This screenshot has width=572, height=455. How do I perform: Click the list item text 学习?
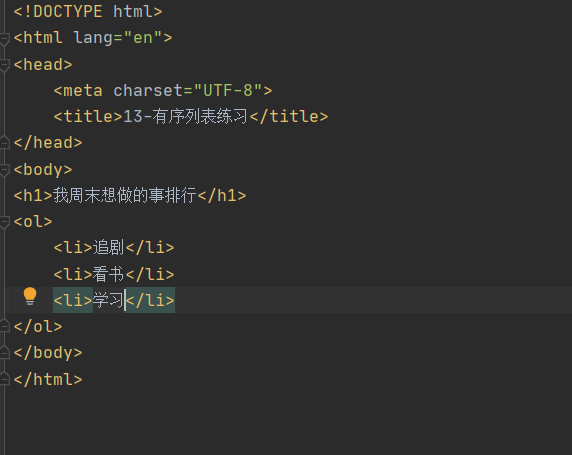[x=108, y=300]
